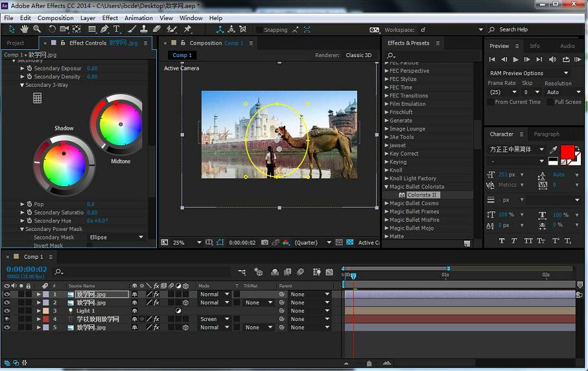
Task: Play the preview in Preview panel
Action: click(516, 60)
